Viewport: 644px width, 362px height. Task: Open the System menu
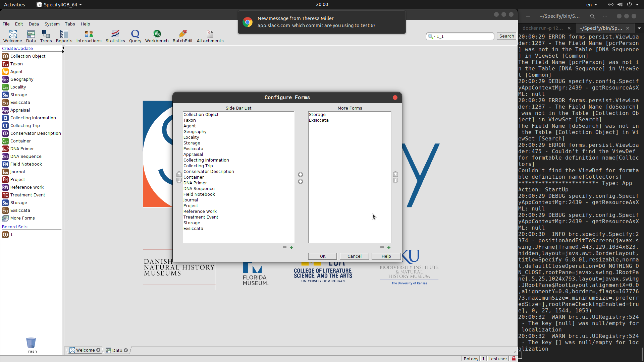pos(52,24)
